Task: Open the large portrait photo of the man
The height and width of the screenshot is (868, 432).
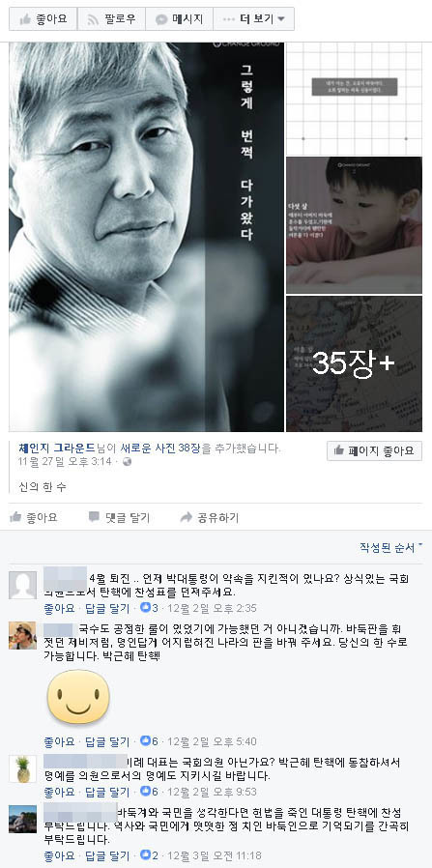Action: coord(146,237)
